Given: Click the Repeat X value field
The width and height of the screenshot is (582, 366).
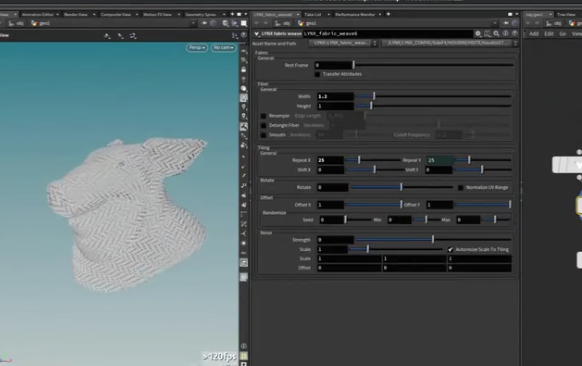Looking at the screenshot, I should [330, 160].
